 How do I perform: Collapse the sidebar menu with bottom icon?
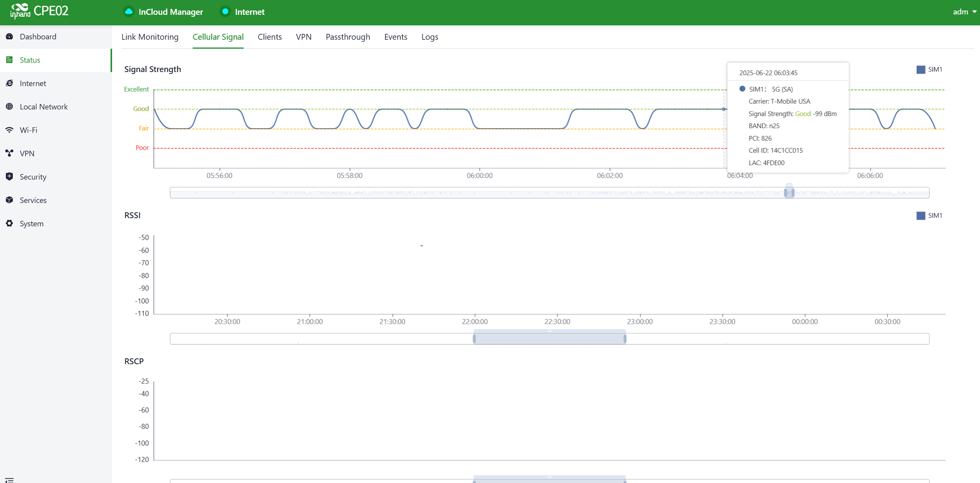click(10, 480)
